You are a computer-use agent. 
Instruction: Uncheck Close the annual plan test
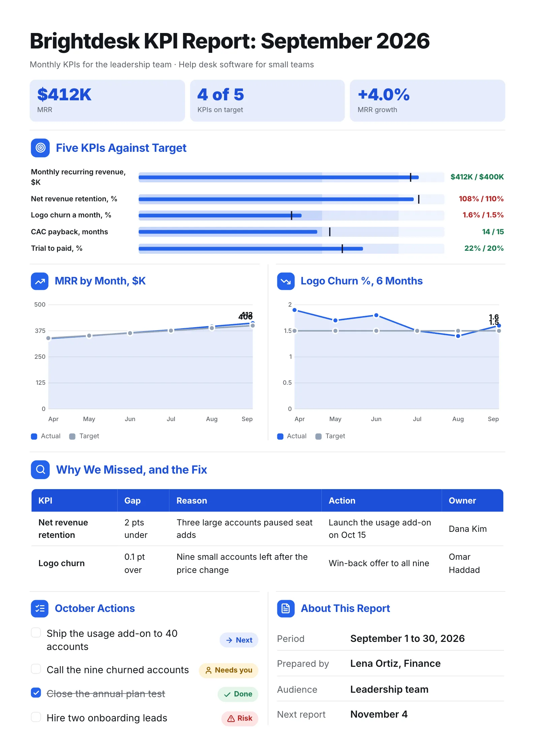[36, 693]
